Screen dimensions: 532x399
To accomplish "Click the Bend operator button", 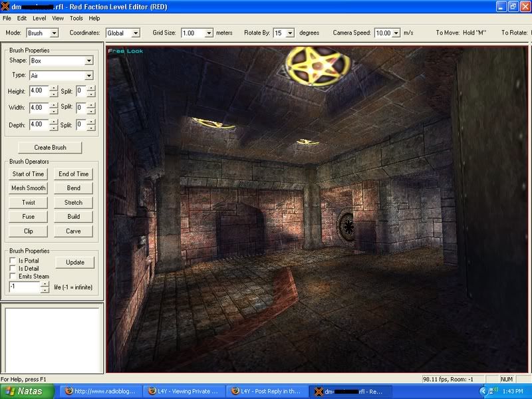I will pyautogui.click(x=73, y=188).
